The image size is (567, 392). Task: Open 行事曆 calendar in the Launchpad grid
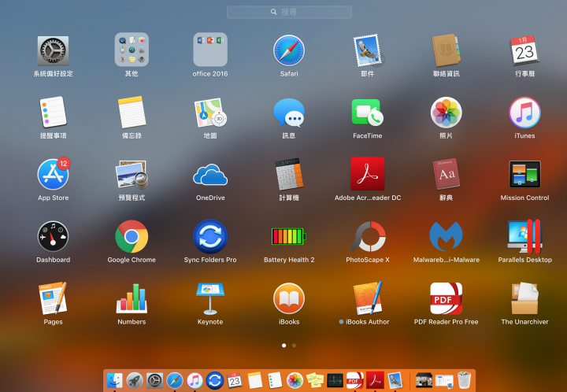(x=524, y=50)
